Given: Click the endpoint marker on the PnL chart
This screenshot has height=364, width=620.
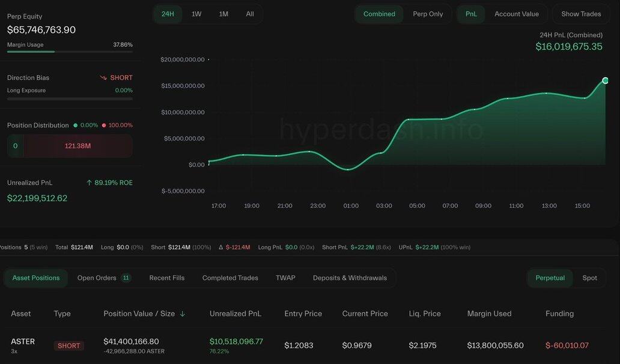Looking at the screenshot, I should (605, 80).
